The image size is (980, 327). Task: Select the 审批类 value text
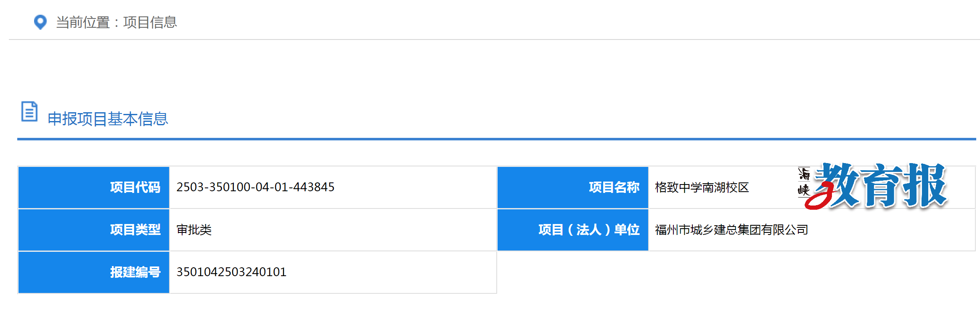[194, 230]
